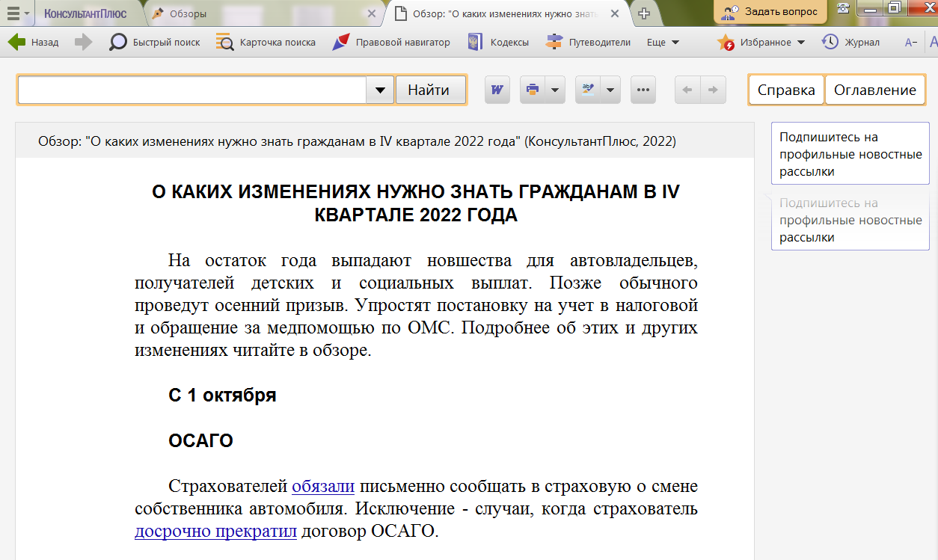Print the document using the printer icon
The width and height of the screenshot is (938, 560).
[x=532, y=90]
